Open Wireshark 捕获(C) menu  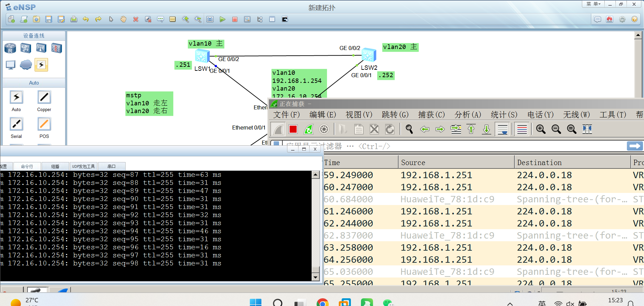tap(431, 115)
